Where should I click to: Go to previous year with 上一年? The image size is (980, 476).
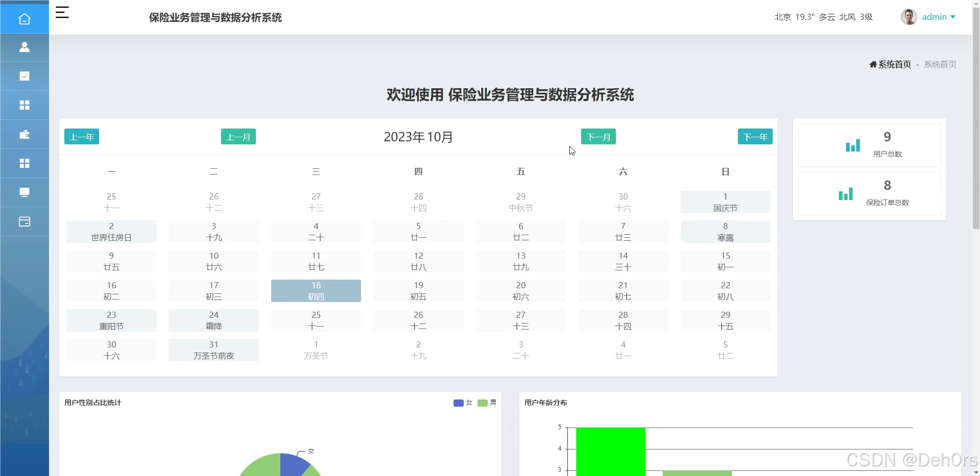point(82,137)
